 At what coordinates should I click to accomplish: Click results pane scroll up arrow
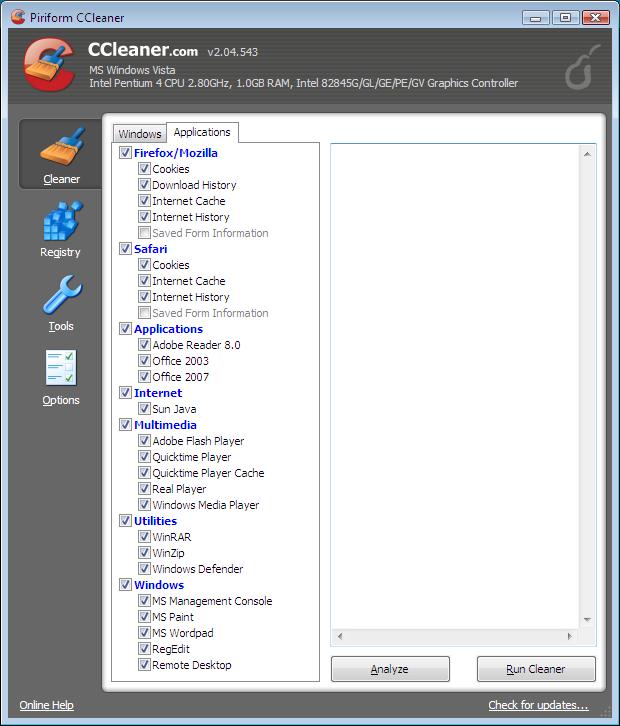(x=587, y=154)
